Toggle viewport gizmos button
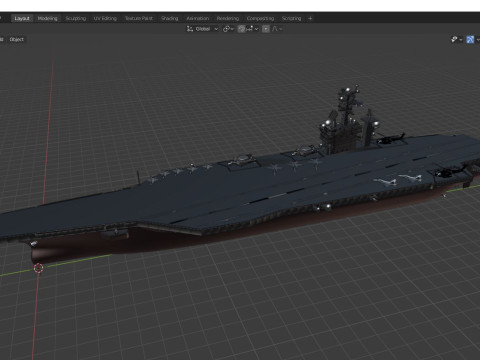 [470, 40]
